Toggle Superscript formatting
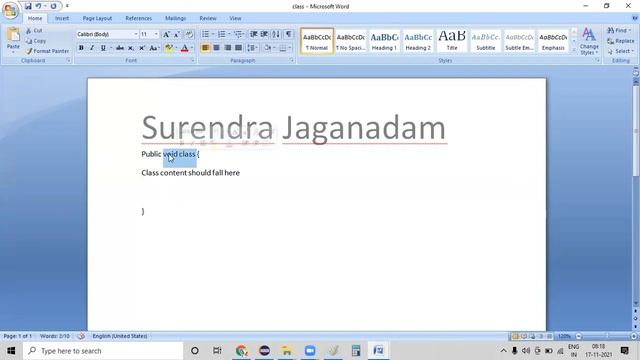This screenshot has height=360, width=640. point(142,48)
